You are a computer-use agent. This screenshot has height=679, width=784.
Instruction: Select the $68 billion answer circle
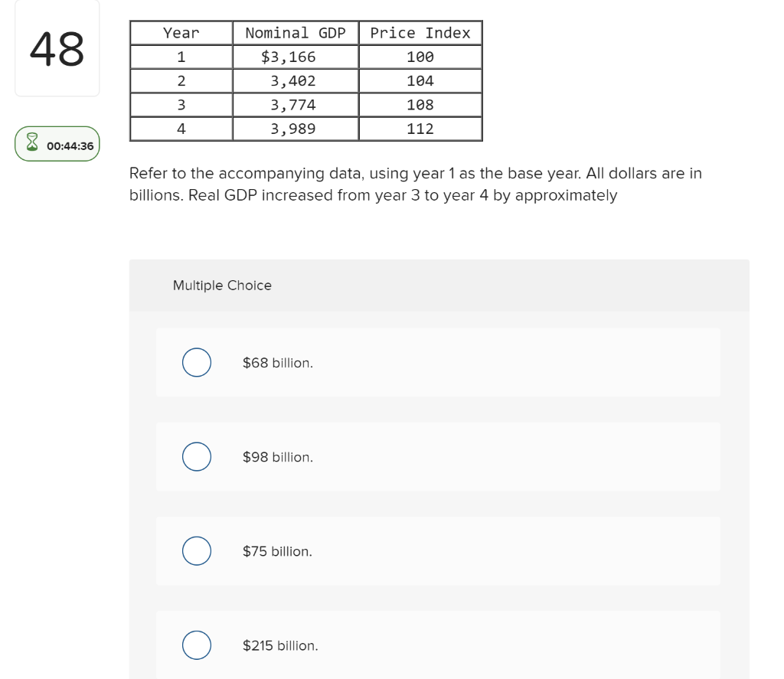(196, 362)
